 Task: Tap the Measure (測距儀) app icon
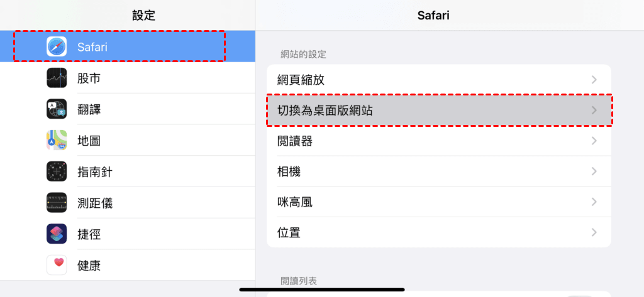click(57, 203)
